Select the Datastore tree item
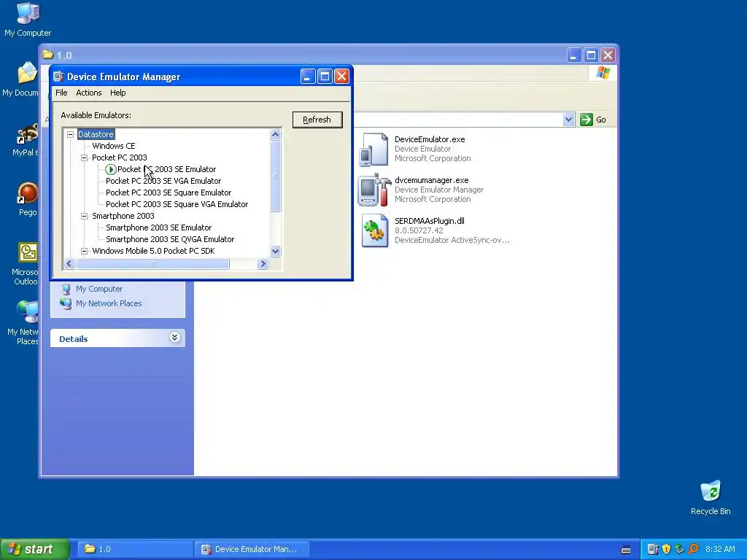Screen dimensions: 747x560 pos(96,134)
